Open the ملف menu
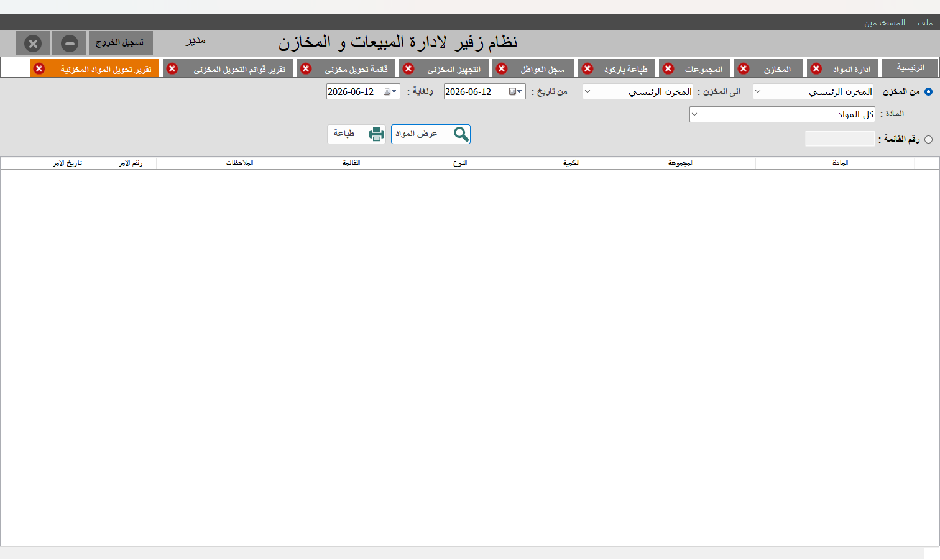Screen dimensions: 940x560 [x=925, y=22]
